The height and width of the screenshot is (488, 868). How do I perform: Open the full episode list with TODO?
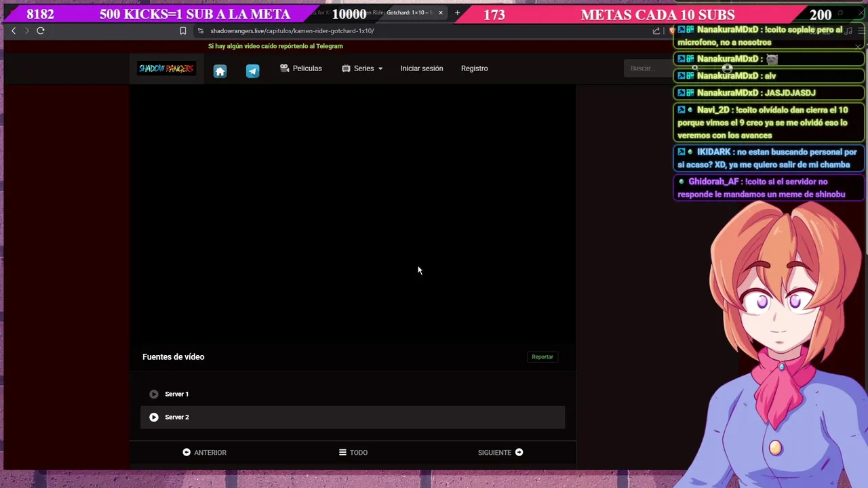353,452
